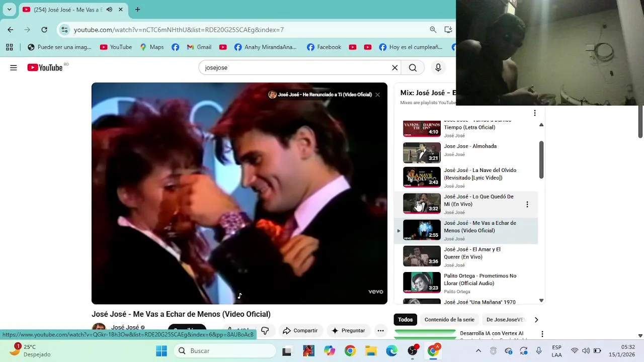The image size is (644, 362).
Task: Play La Nave del Olvido lyric video
Action: pos(465,178)
